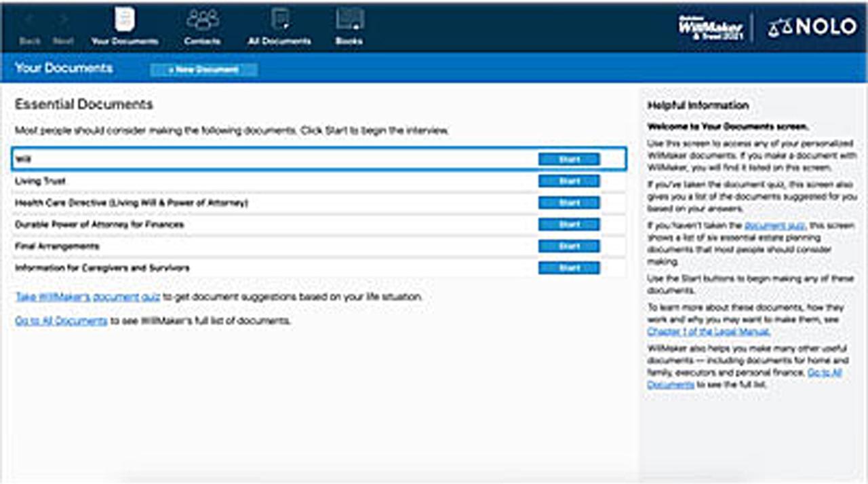Start the Health Care Directive document

569,203
